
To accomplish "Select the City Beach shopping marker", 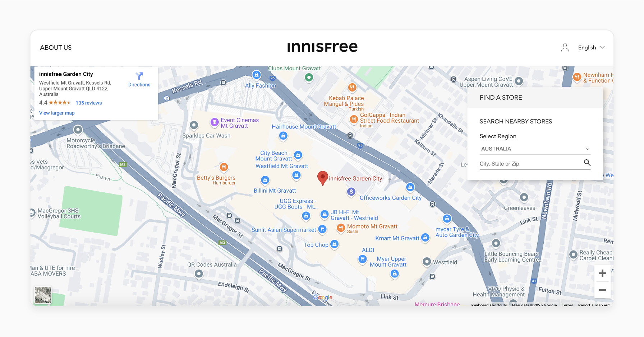I will (298, 155).
